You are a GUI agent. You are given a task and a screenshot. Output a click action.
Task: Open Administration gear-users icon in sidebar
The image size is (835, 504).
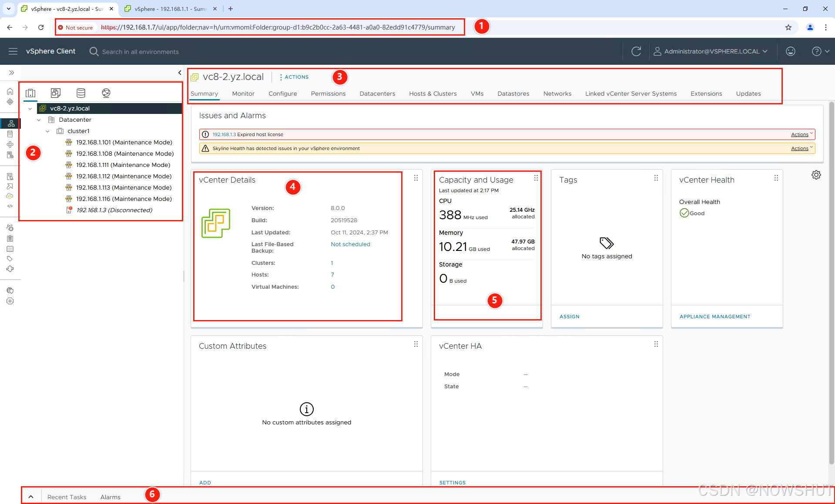click(10, 228)
